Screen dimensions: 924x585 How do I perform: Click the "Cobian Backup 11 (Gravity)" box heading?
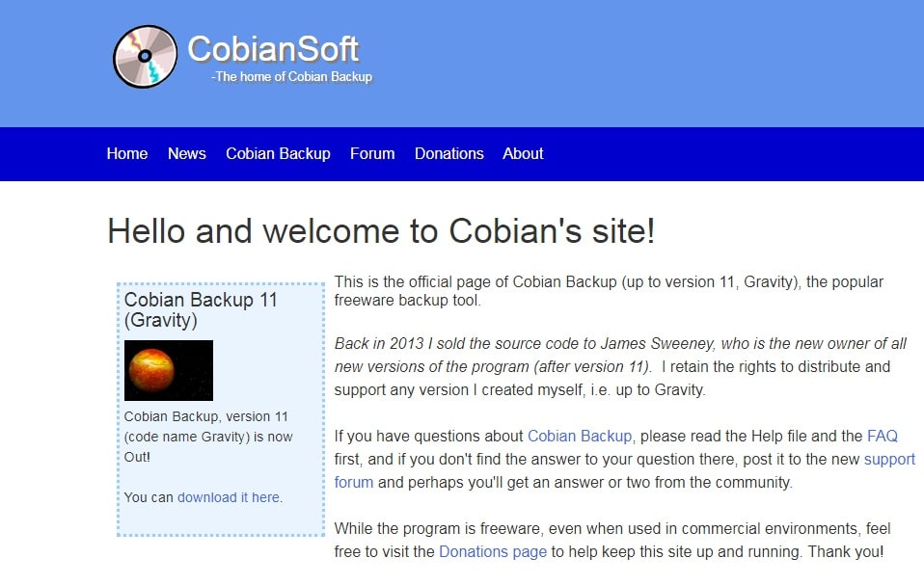coord(201,309)
